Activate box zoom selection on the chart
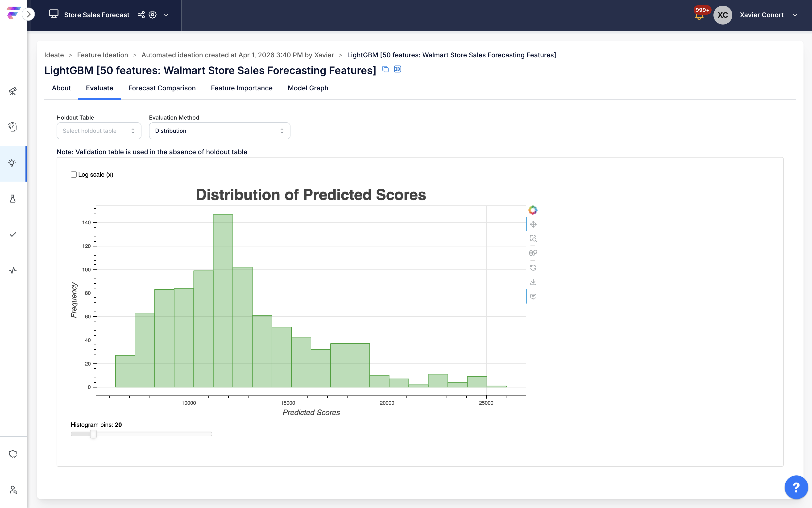Screen dimensions: 812x508 pos(533,239)
